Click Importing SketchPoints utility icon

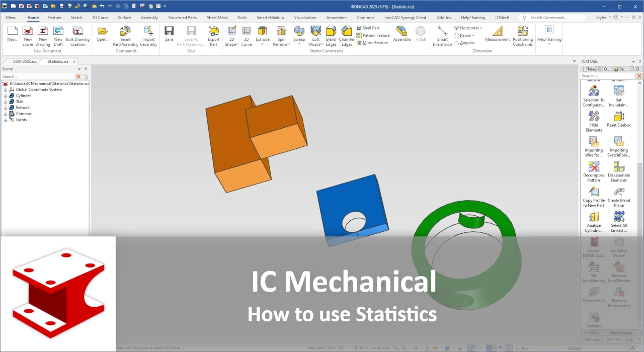click(619, 141)
